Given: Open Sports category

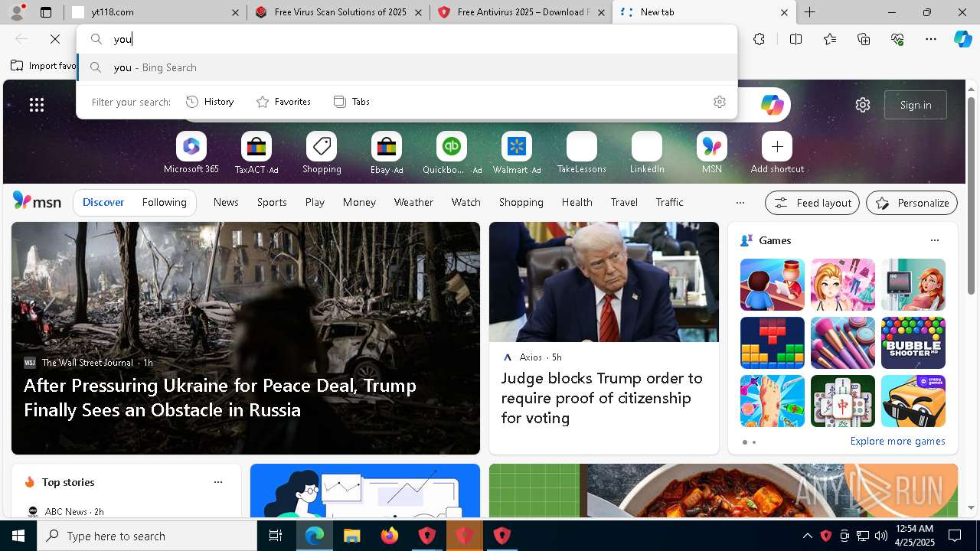Looking at the screenshot, I should point(272,202).
